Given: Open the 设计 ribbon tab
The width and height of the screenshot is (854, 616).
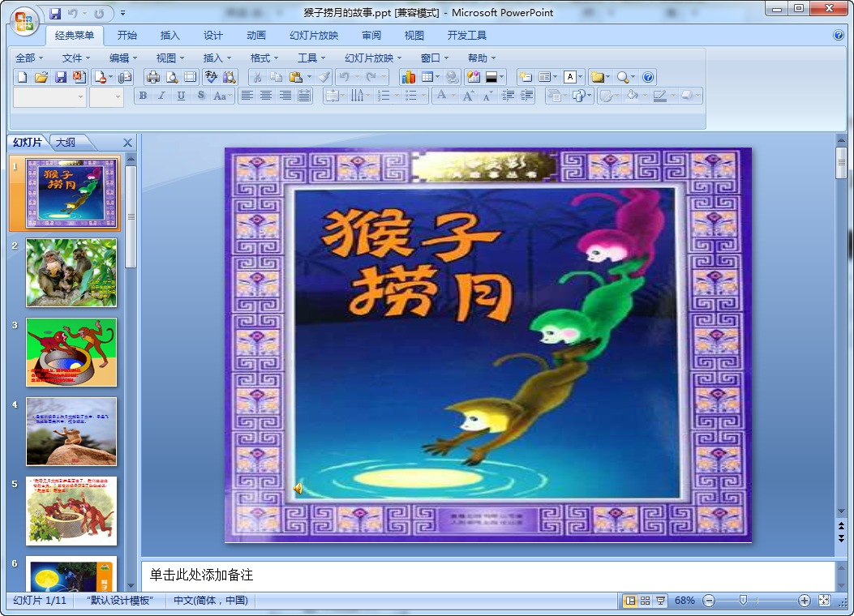Looking at the screenshot, I should [x=213, y=36].
